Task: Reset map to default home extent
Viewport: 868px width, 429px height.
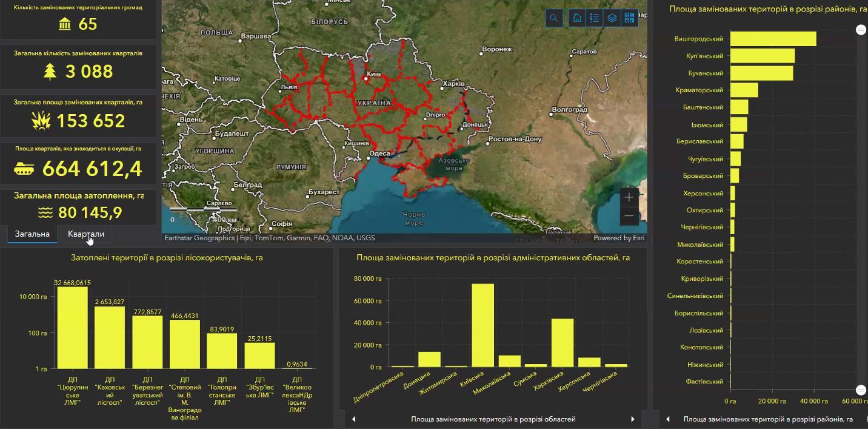Action: [x=577, y=18]
